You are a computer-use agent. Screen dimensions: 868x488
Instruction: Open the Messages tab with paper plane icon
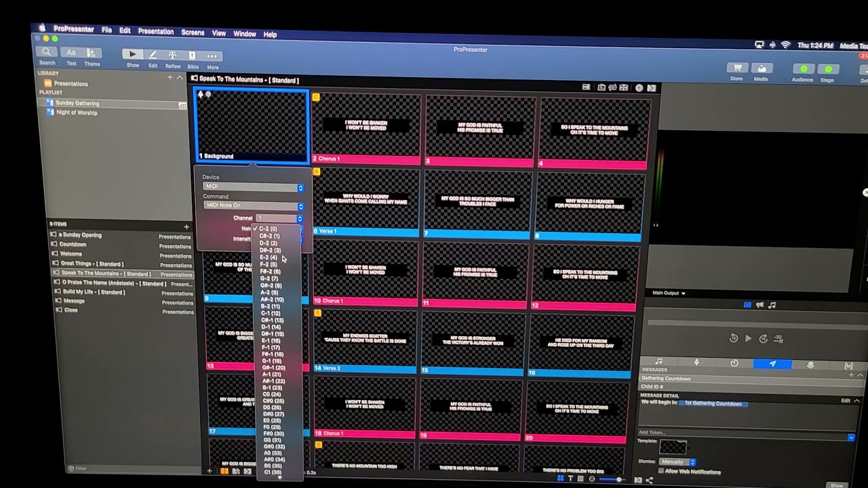click(x=772, y=365)
